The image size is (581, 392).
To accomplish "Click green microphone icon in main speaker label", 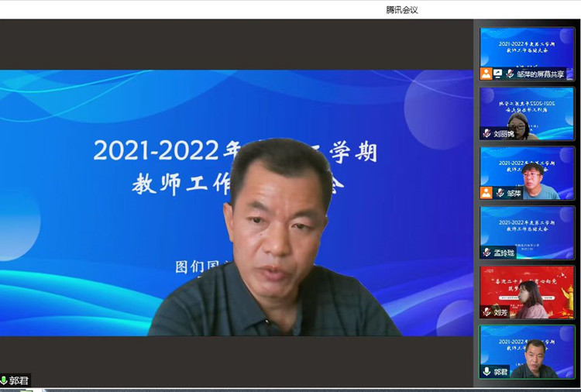I will [4, 380].
